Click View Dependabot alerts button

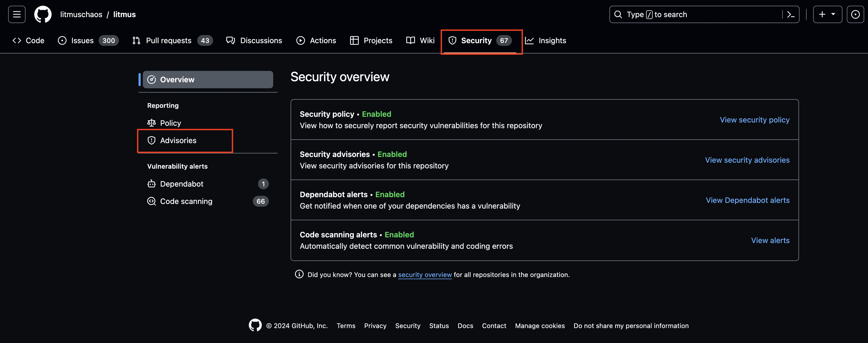[x=747, y=200]
